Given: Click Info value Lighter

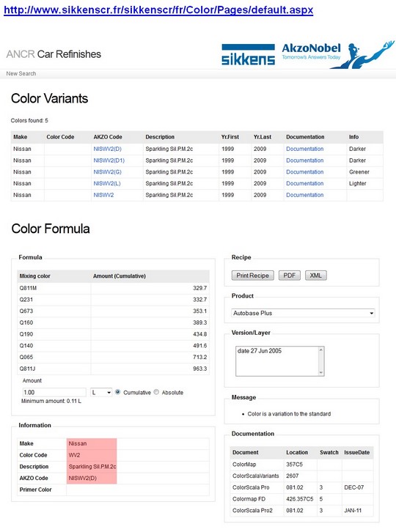Looking at the screenshot, I should tap(358, 183).
